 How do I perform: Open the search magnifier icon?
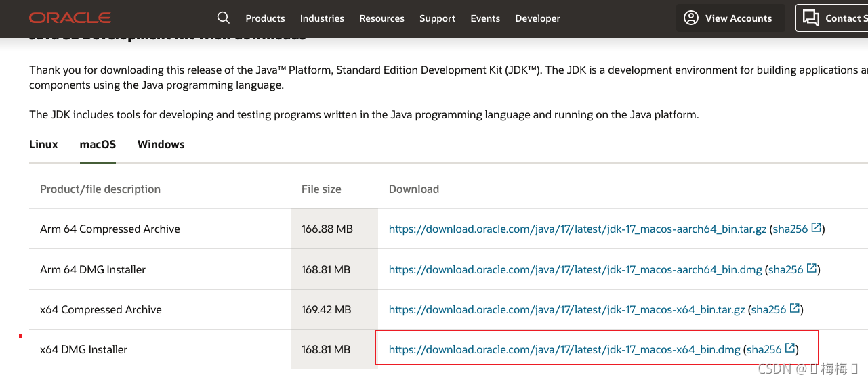(x=224, y=18)
